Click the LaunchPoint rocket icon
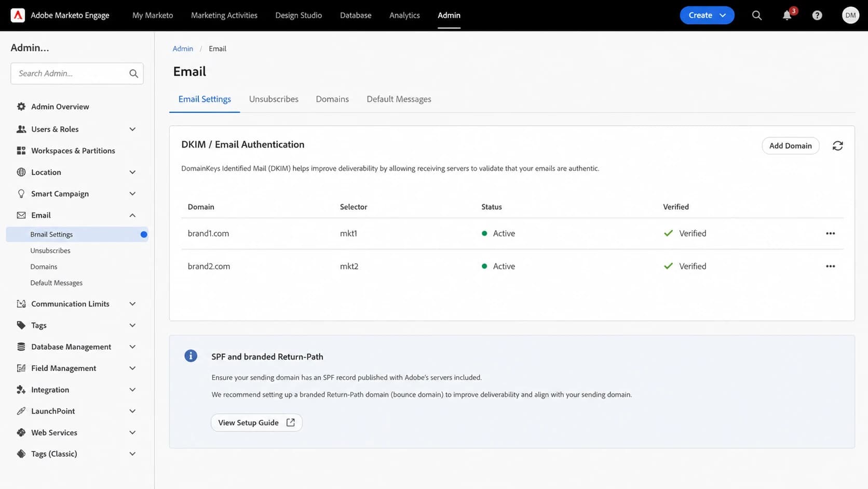868x489 pixels. point(21,411)
